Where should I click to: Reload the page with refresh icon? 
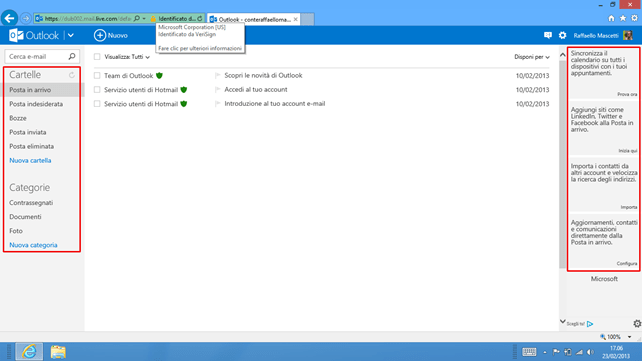200,18
